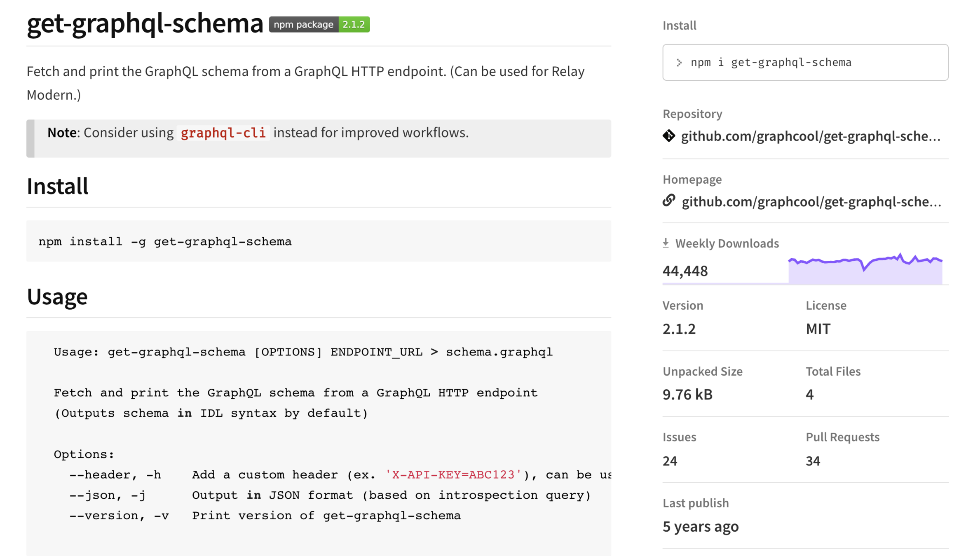Click the Weekly Downloads arrow icon
Screen dimensions: 980x556
tap(666, 243)
